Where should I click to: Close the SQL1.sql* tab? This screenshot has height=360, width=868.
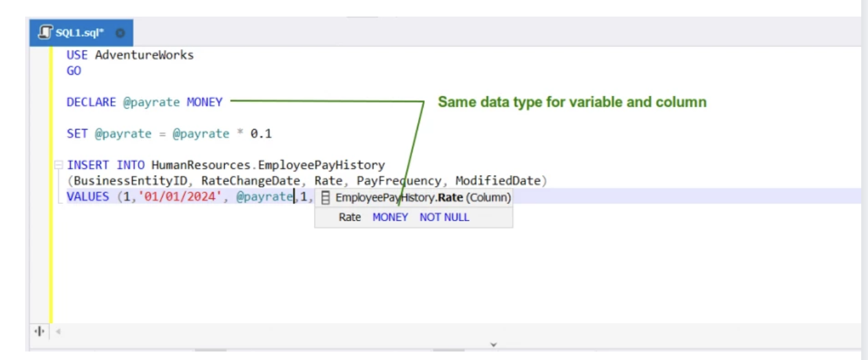click(120, 33)
